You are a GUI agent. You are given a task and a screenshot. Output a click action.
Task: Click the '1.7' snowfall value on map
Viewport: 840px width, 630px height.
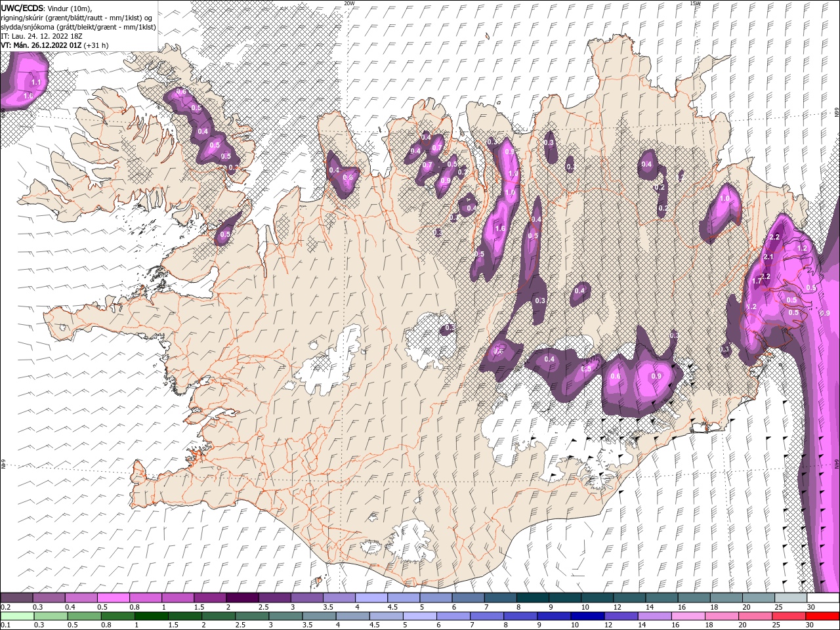coord(756,281)
